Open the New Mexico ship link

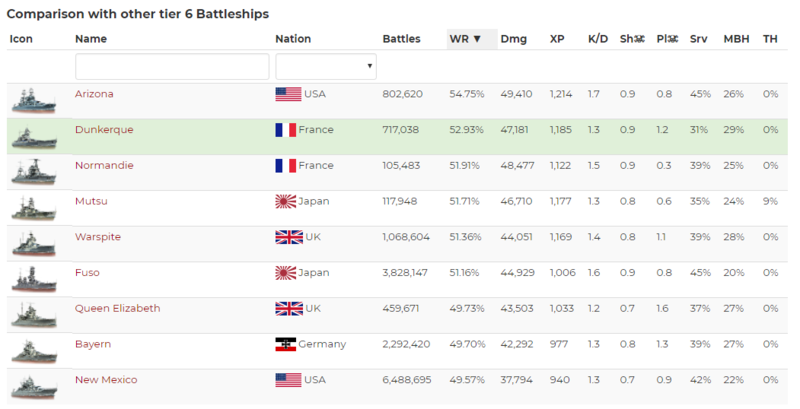pos(106,380)
